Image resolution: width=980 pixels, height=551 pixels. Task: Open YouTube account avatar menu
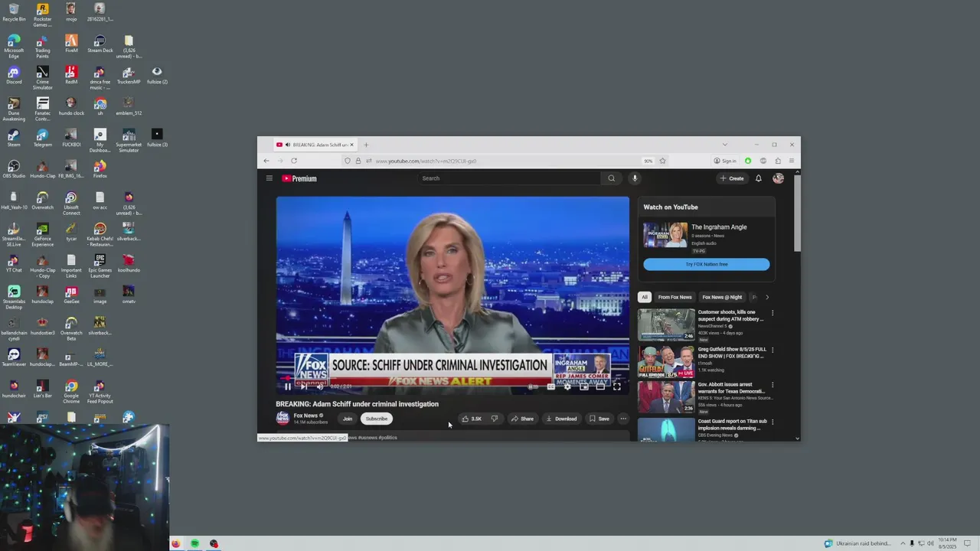click(x=778, y=178)
